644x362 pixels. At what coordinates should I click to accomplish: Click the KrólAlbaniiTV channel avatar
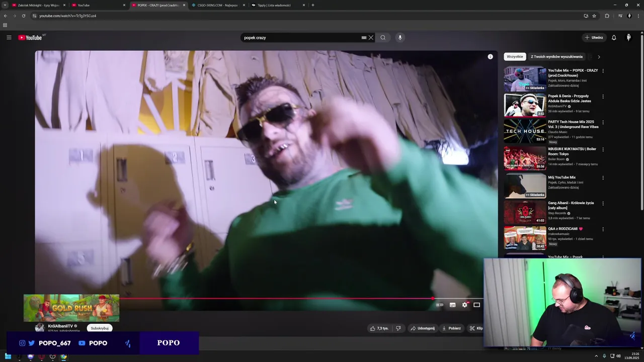pos(40,328)
